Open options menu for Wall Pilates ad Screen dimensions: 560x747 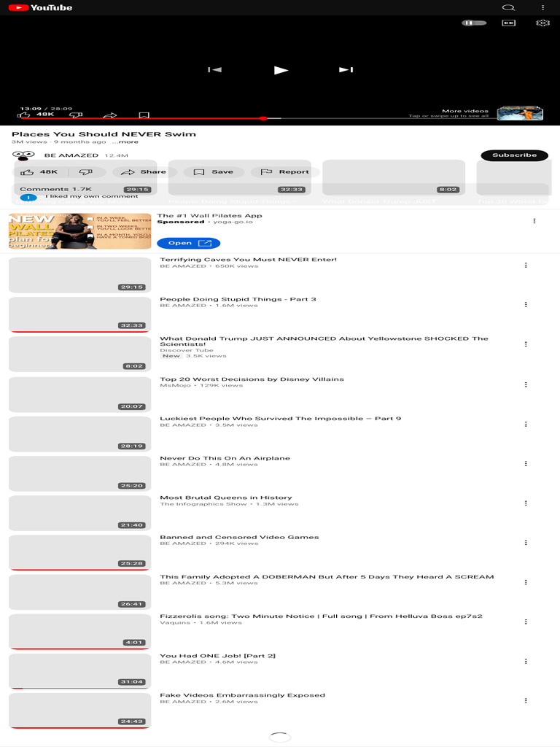click(534, 221)
